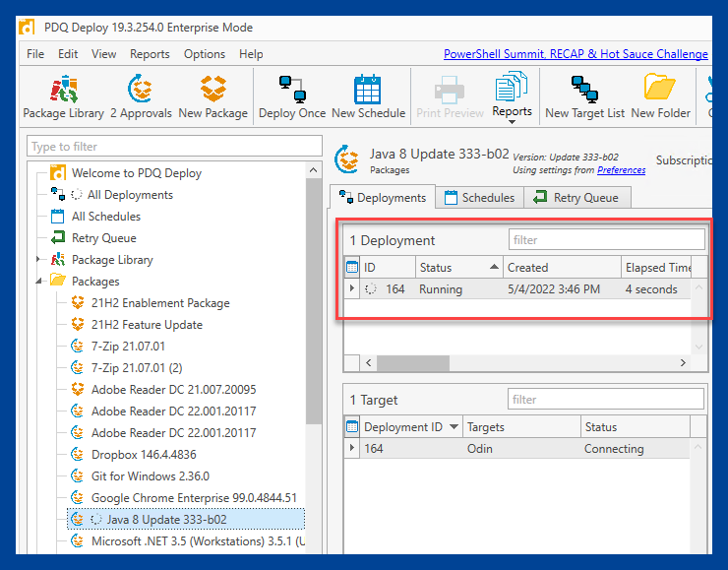The width and height of the screenshot is (728, 570).
Task: Focus the Type to filter tree box
Action: [x=174, y=147]
